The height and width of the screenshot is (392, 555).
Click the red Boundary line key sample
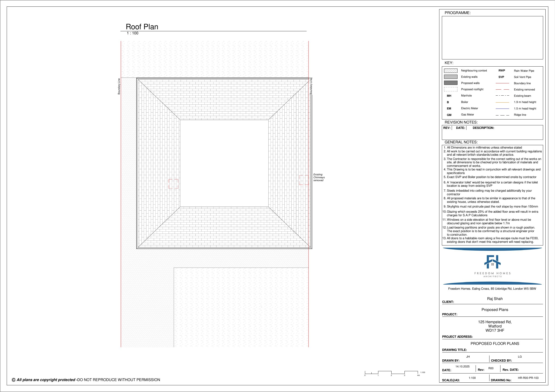coord(502,83)
